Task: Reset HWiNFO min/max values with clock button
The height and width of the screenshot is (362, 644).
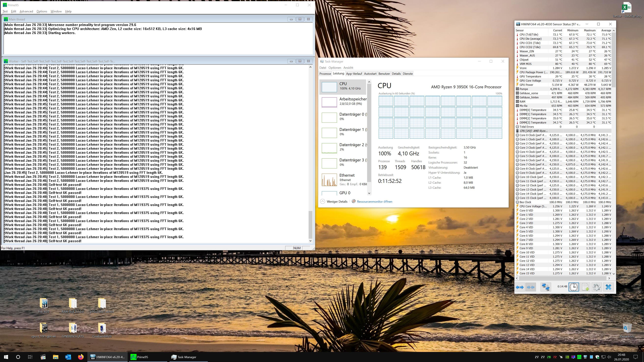Action: (x=574, y=287)
